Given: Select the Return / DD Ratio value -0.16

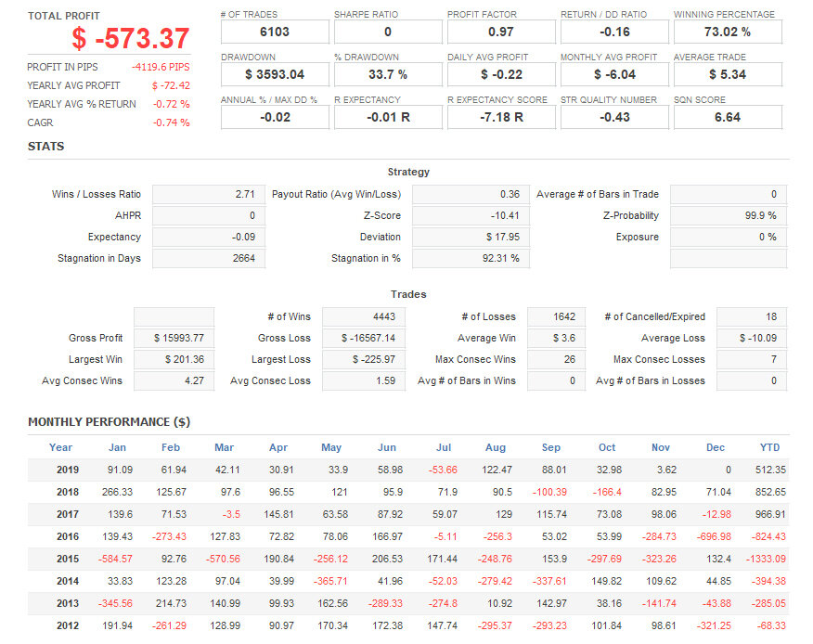Looking at the screenshot, I should click(x=614, y=32).
